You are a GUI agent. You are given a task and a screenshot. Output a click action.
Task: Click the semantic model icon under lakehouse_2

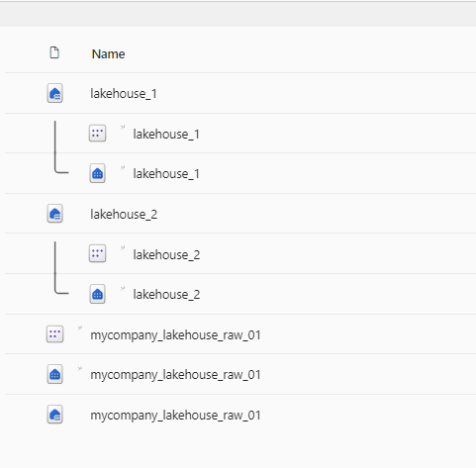tap(97, 253)
